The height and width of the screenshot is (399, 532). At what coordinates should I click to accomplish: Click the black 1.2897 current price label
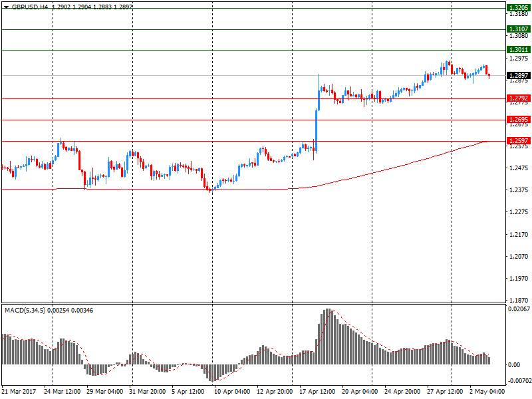point(519,75)
